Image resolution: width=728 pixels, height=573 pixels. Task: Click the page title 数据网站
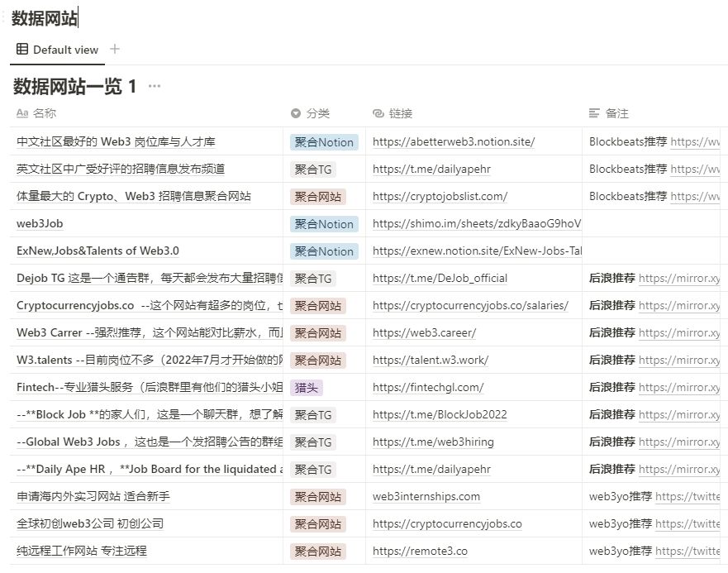pyautogui.click(x=45, y=18)
